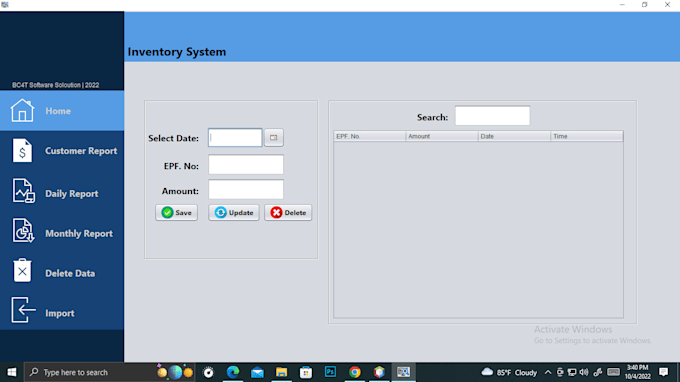Image resolution: width=680 pixels, height=382 pixels.
Task: Click the Date column header
Action: click(x=514, y=136)
